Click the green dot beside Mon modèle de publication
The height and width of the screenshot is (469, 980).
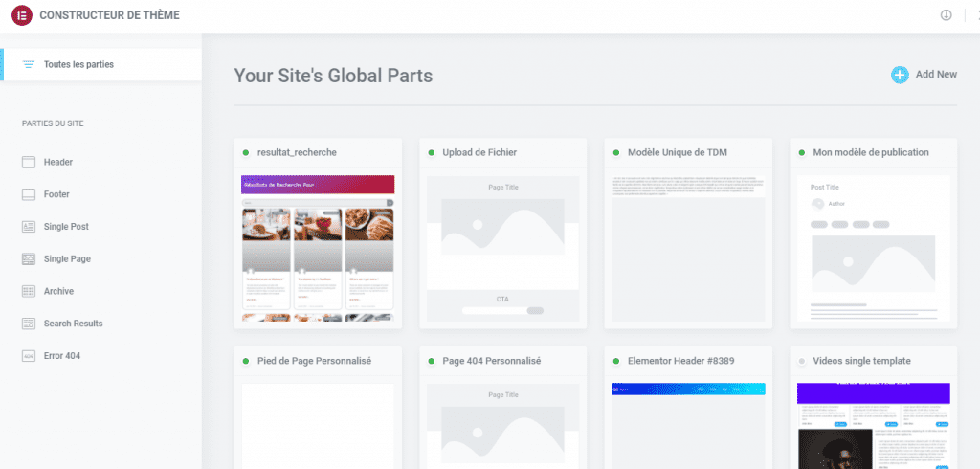coord(802,152)
